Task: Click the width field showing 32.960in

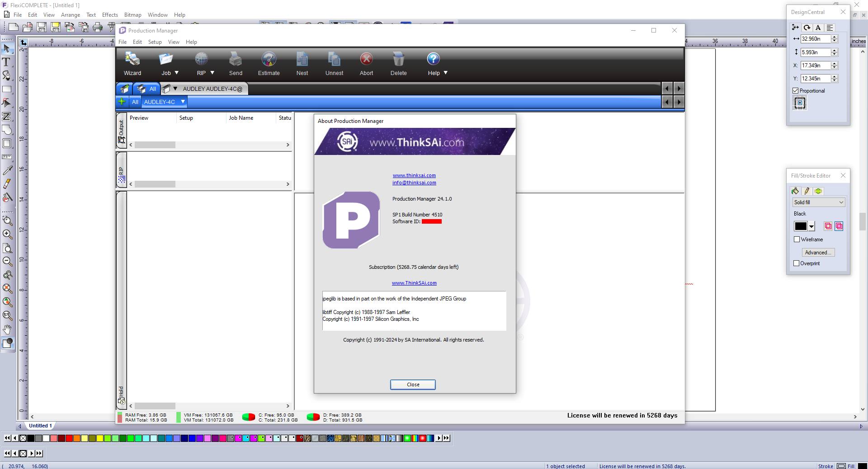Action: point(816,39)
